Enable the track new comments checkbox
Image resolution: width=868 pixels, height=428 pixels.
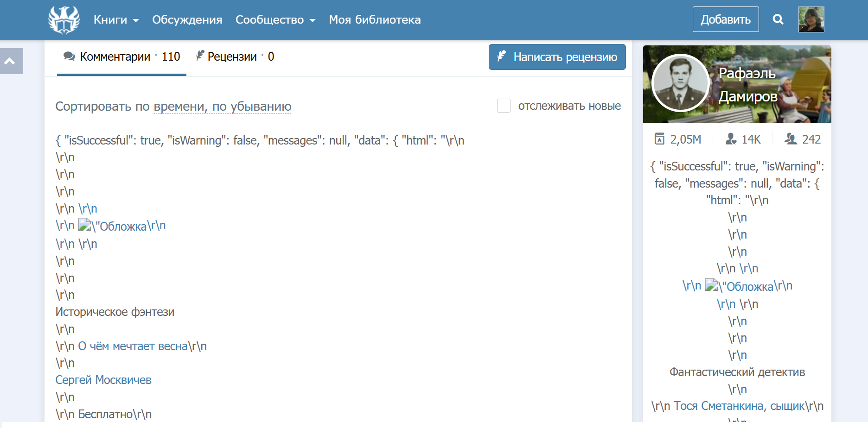tap(504, 106)
